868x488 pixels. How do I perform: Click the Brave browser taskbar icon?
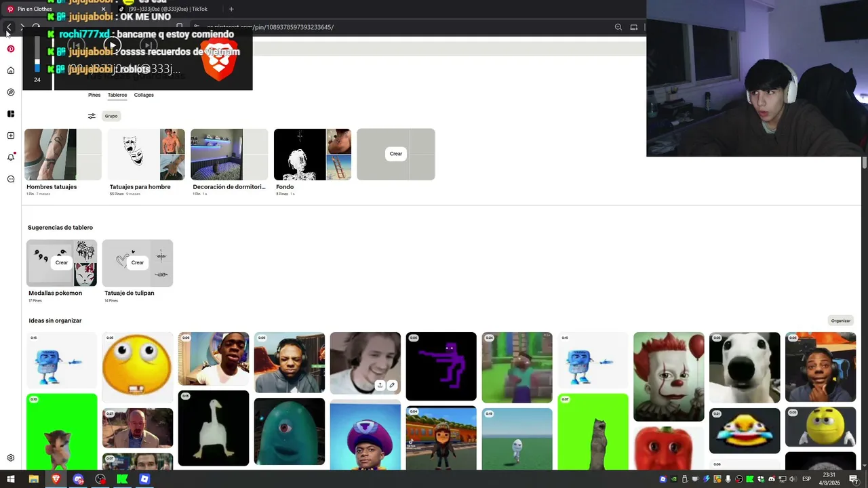tap(56, 479)
